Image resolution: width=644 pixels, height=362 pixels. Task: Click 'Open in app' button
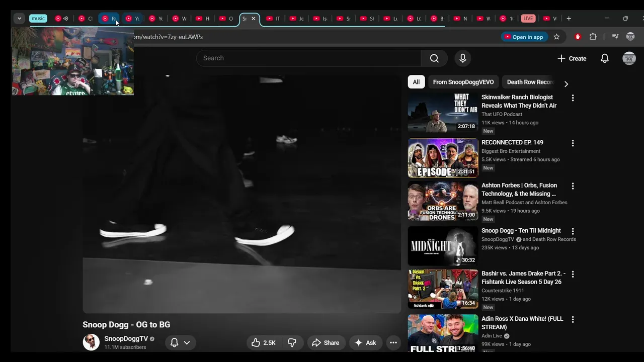523,37
